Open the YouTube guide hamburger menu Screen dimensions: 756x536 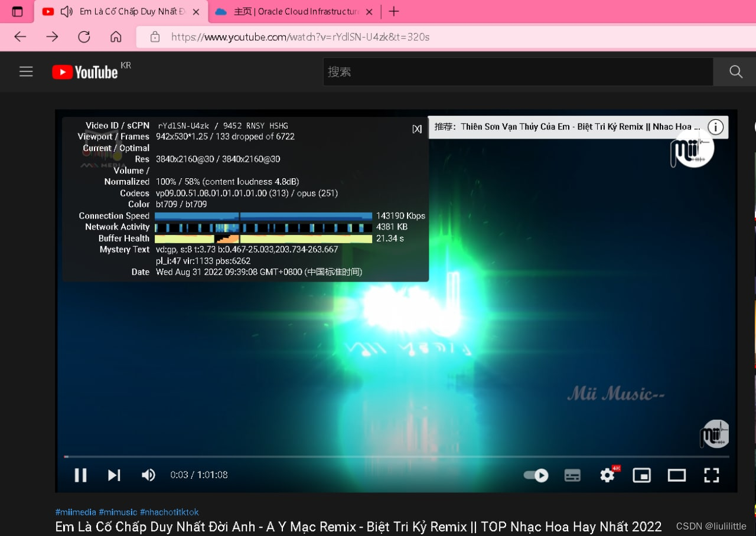point(26,72)
